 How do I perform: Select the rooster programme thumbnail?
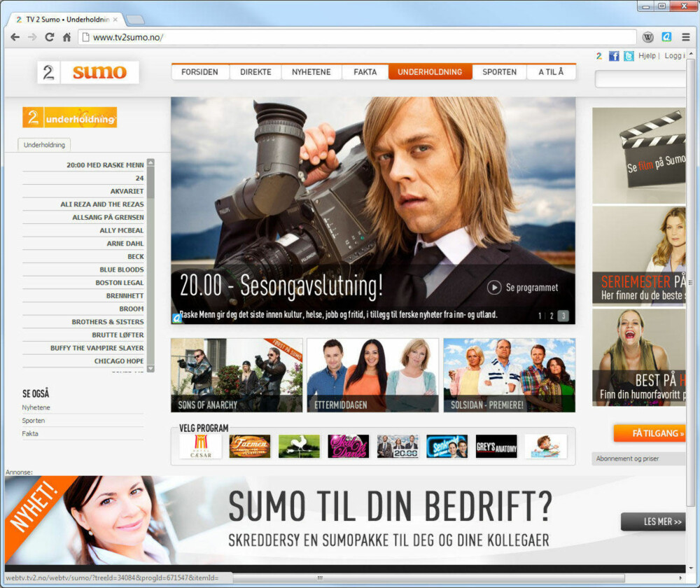coord(299,447)
